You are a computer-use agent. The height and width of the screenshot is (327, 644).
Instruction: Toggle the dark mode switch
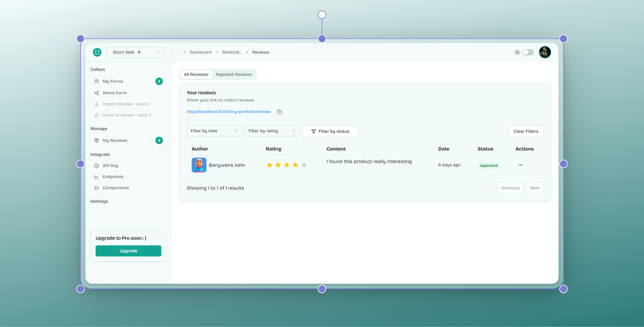(528, 52)
